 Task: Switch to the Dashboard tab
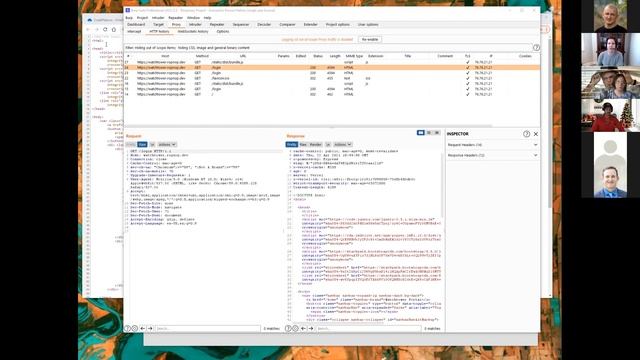pyautogui.click(x=136, y=24)
